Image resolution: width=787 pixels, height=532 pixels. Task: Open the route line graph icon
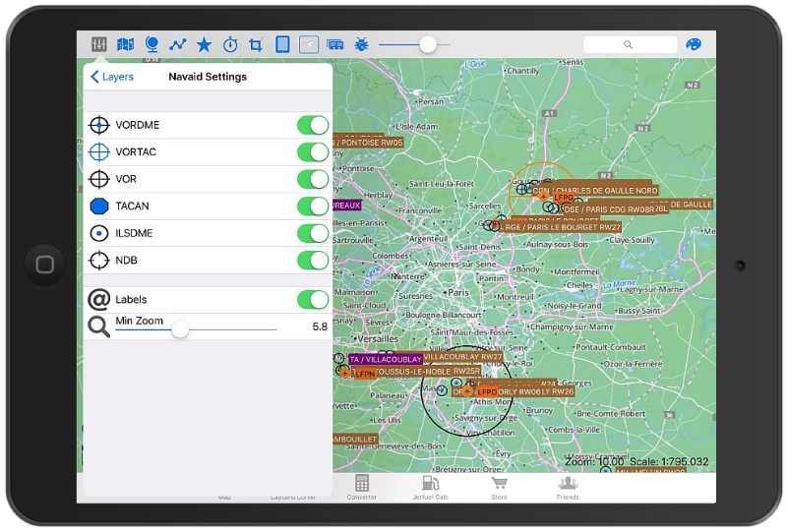click(178, 44)
